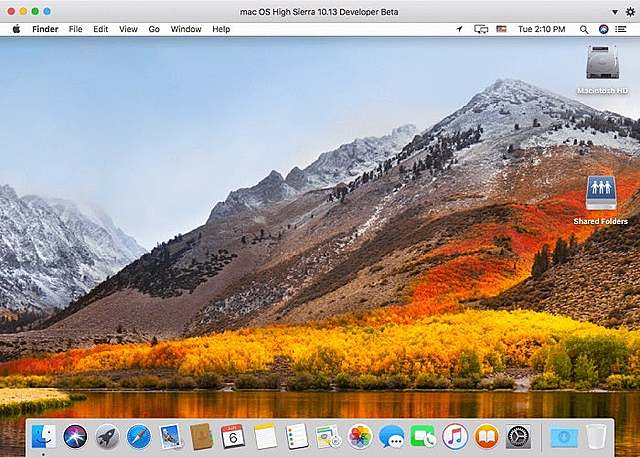
Task: Open iTunes music note icon
Action: [455, 437]
